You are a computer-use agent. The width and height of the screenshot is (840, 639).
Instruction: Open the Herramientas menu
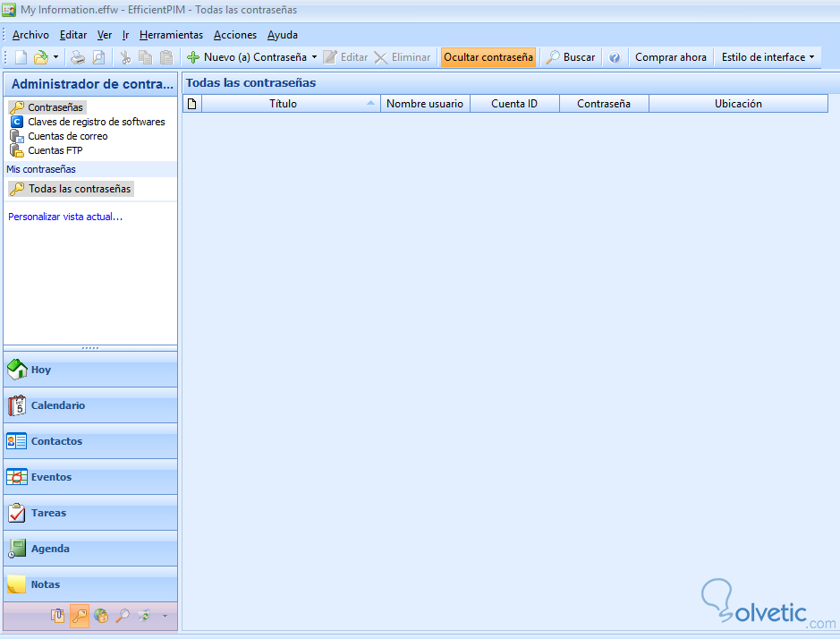172,35
